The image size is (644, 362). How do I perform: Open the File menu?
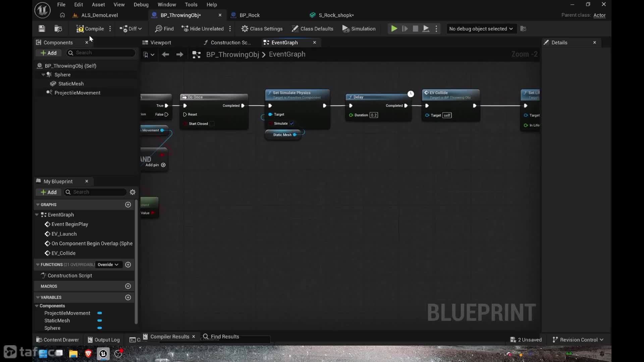pyautogui.click(x=61, y=5)
